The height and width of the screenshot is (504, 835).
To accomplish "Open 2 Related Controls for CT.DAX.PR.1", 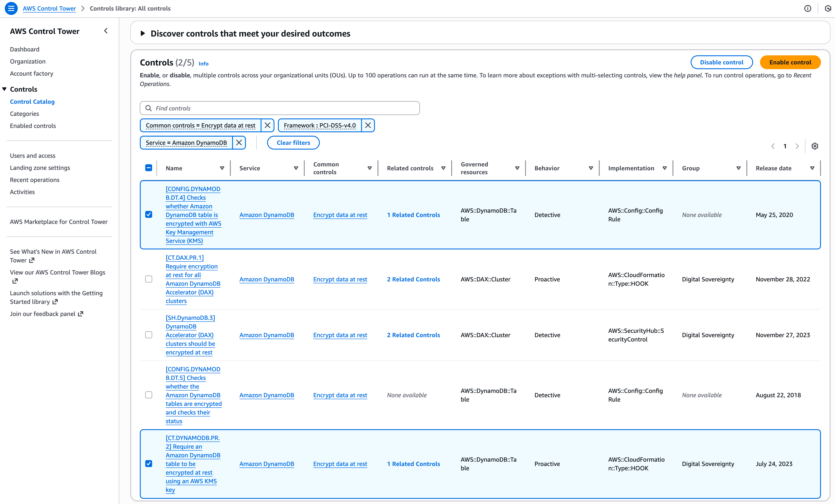I will (413, 279).
